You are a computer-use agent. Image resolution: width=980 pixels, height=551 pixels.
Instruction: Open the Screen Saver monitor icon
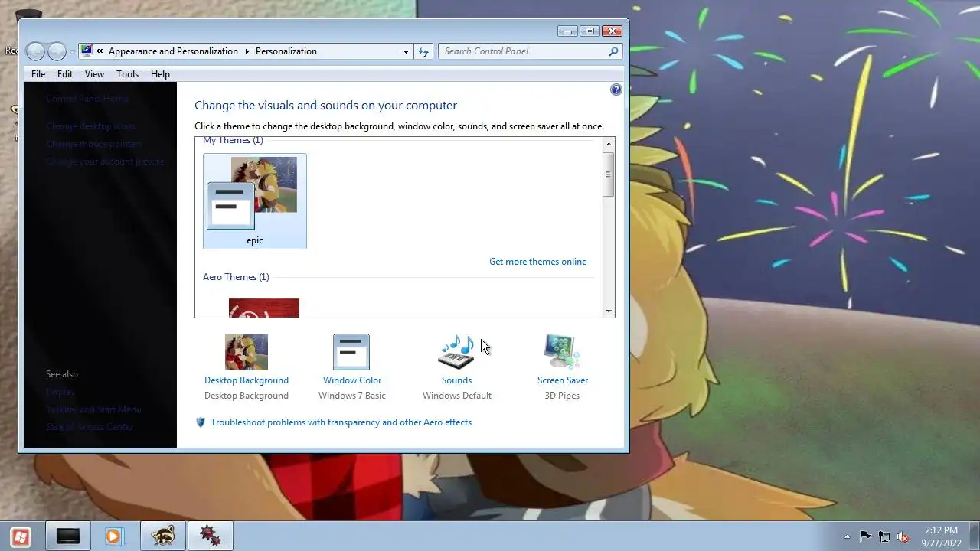[562, 352]
